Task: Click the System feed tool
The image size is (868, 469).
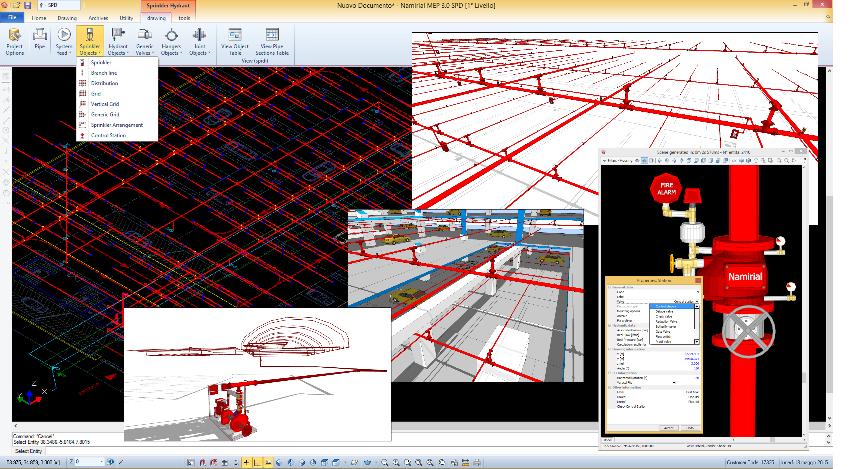Action: tap(64, 41)
